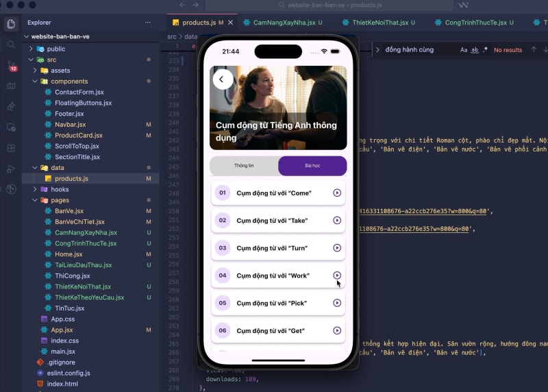The height and width of the screenshot is (392, 548).
Task: Expand the replace row in the find widget
Action: [x=377, y=50]
